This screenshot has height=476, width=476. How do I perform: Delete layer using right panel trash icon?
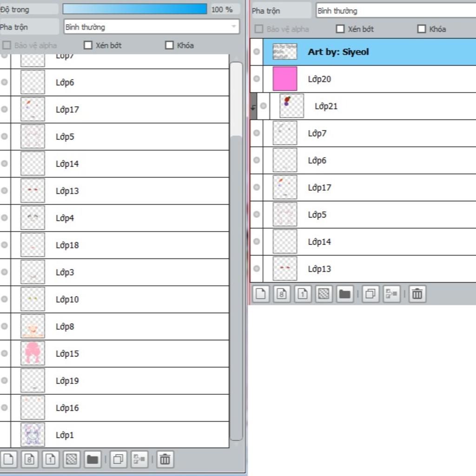pyautogui.click(x=417, y=294)
